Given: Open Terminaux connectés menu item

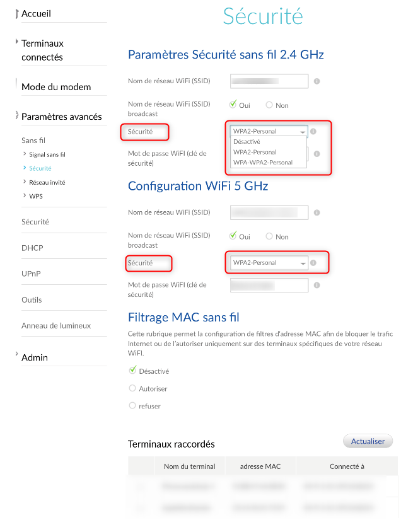Looking at the screenshot, I should 42,50.
